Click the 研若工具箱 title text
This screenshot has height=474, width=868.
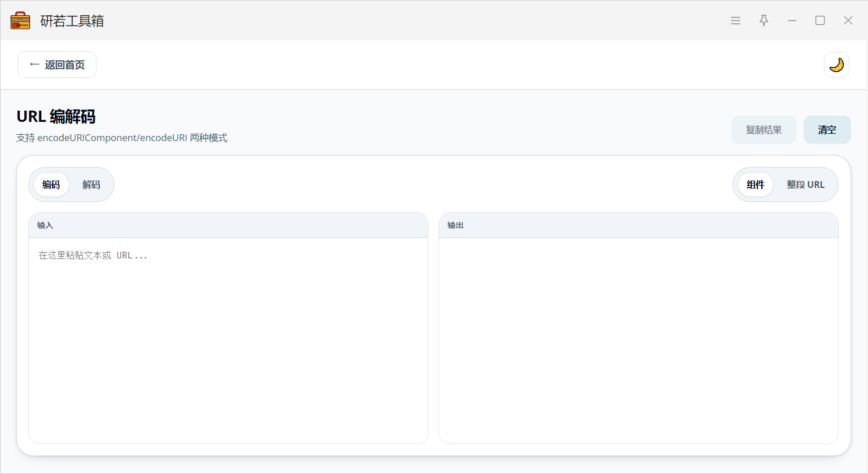(x=72, y=21)
